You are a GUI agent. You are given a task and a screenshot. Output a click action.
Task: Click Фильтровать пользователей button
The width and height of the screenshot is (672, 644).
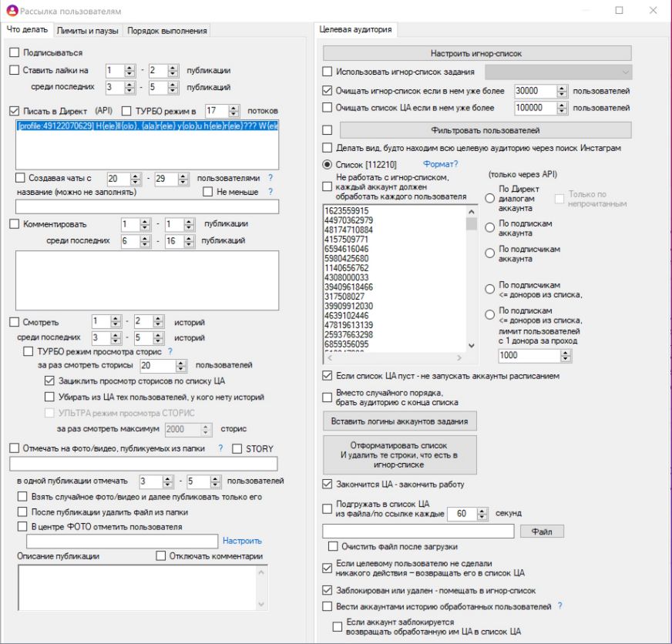click(485, 130)
